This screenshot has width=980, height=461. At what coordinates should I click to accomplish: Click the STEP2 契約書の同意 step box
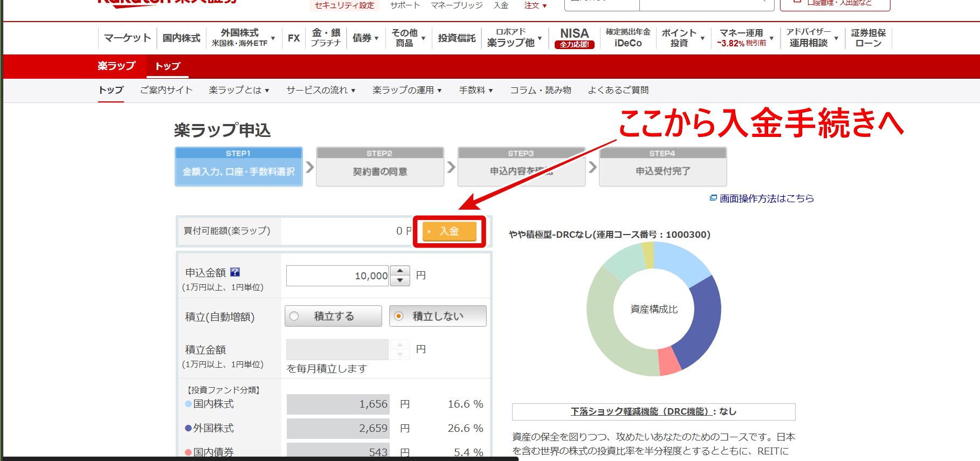(x=380, y=167)
